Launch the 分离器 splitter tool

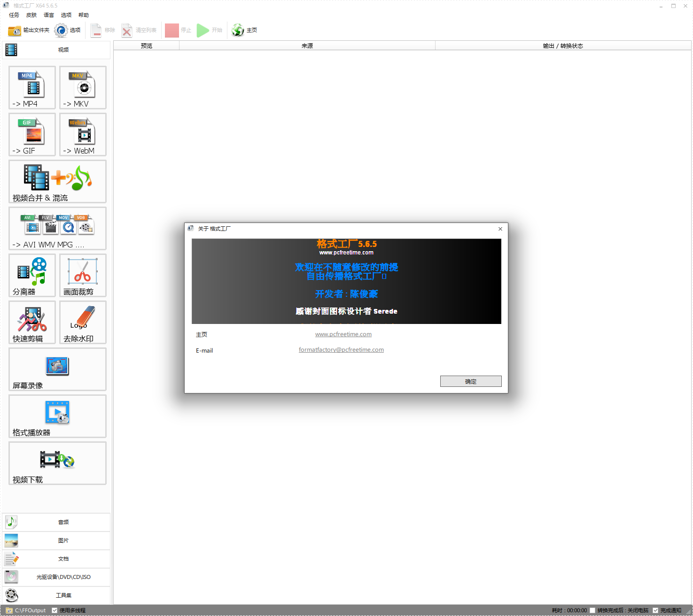pos(32,276)
